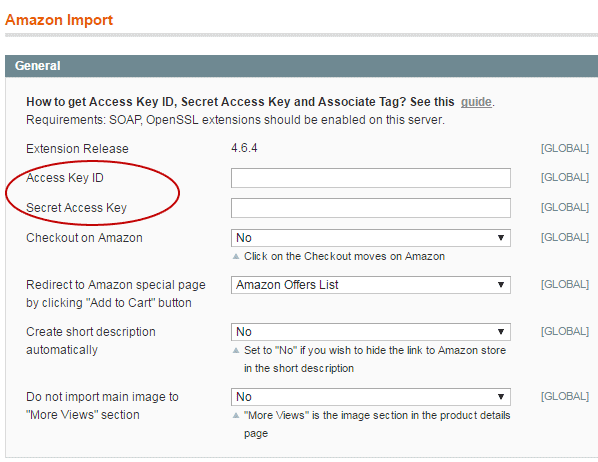This screenshot has width=598, height=462.
Task: Click the Secret Access Key label
Action: (76, 208)
